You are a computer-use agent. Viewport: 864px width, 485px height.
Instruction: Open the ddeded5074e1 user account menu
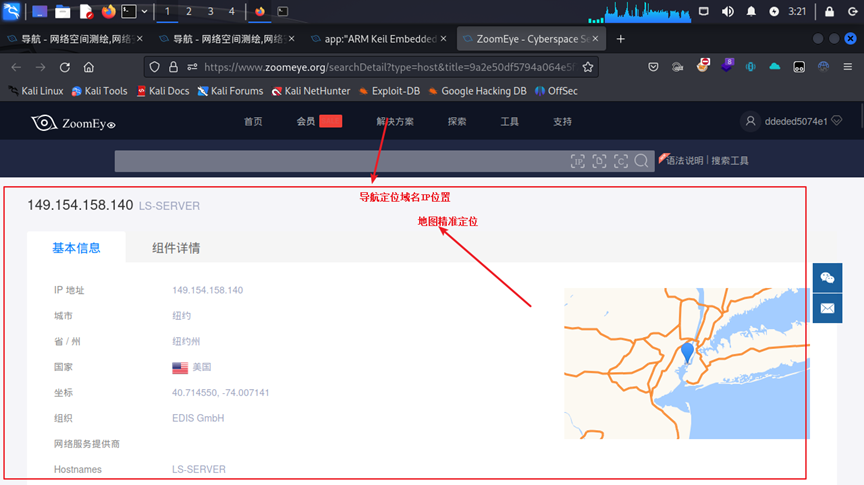tap(792, 121)
